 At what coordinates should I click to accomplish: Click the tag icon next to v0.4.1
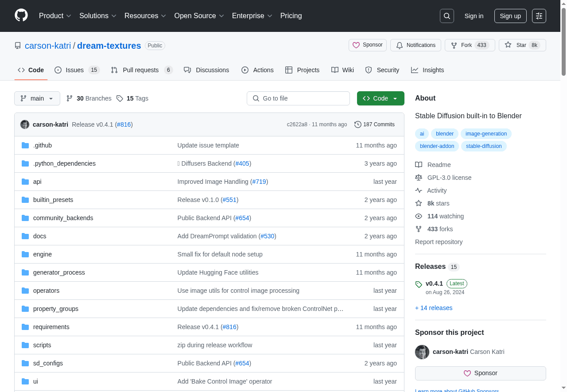click(419, 284)
